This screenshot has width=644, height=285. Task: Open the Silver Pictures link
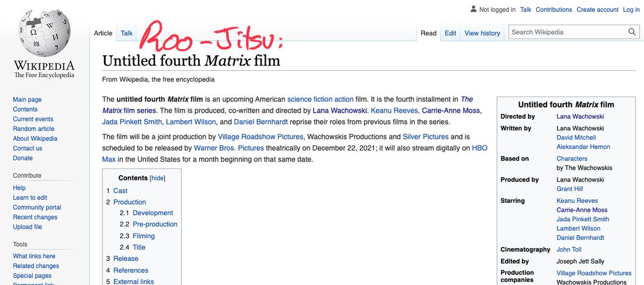coord(426,137)
